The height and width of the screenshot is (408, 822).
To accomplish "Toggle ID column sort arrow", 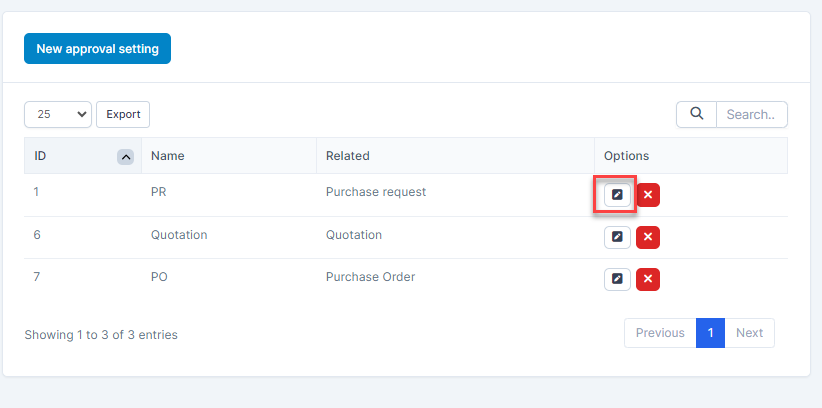I will pos(126,156).
